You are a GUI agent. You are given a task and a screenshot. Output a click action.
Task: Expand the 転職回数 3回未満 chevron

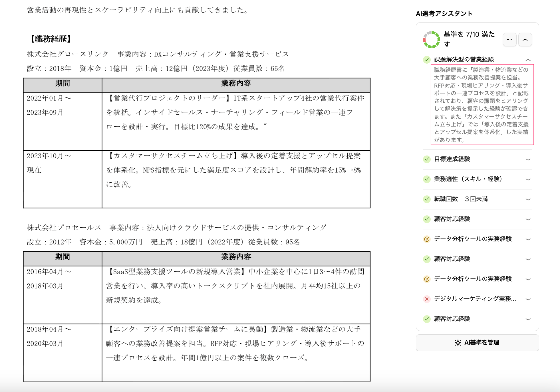[528, 199]
